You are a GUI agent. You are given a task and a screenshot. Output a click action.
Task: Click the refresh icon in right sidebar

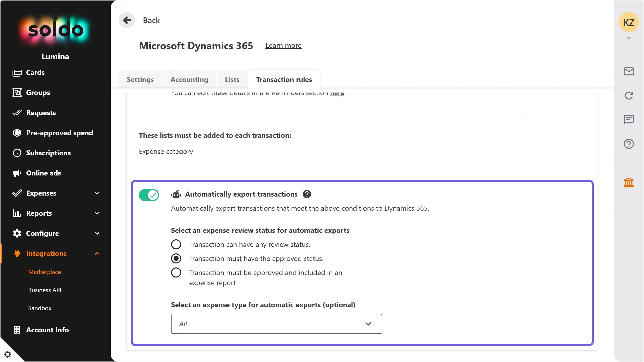(x=629, y=96)
